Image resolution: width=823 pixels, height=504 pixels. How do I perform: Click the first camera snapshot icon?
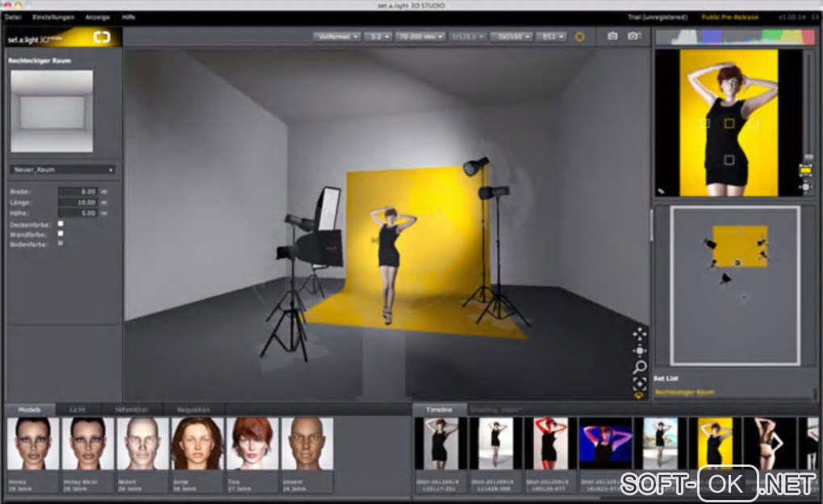(612, 36)
